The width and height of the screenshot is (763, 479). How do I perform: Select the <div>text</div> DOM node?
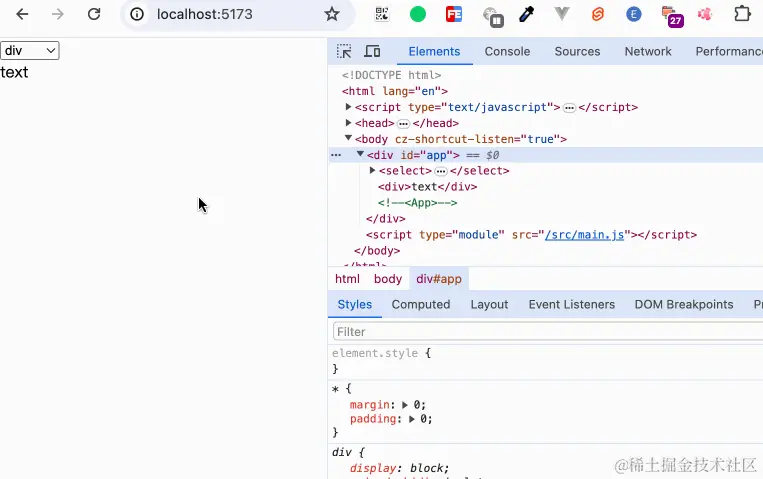point(428,187)
